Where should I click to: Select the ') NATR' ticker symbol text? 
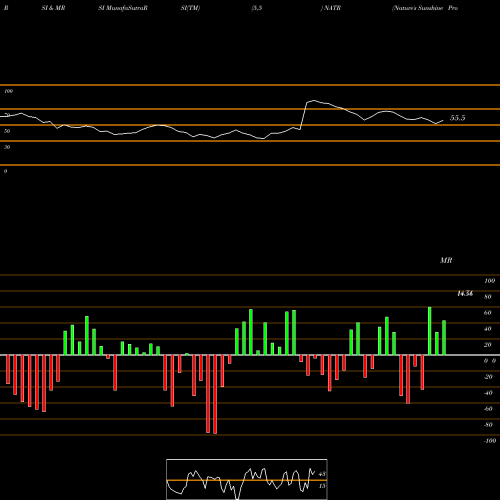pos(331,8)
